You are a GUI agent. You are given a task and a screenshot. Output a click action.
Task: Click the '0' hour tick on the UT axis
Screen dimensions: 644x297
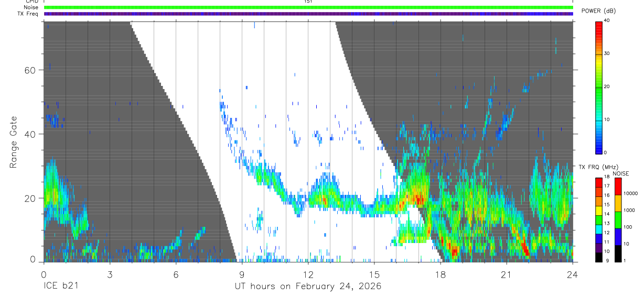click(x=44, y=274)
